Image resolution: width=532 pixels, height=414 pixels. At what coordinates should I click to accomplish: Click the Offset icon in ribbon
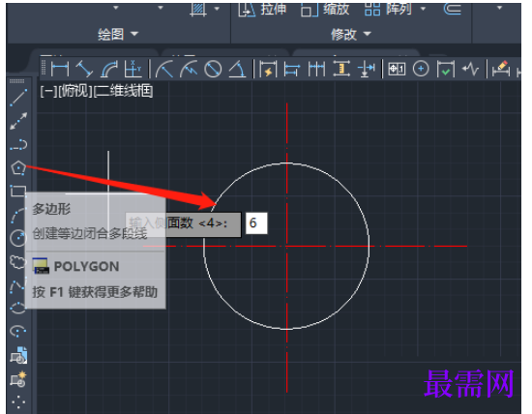(x=453, y=9)
